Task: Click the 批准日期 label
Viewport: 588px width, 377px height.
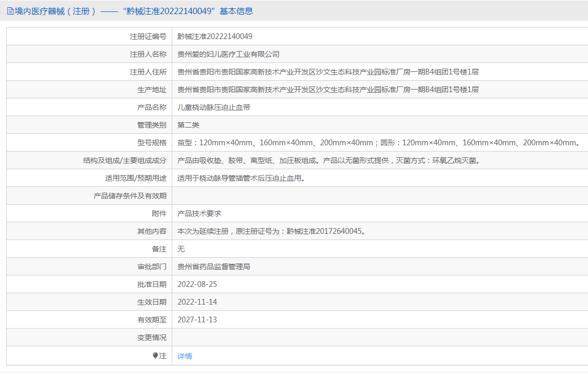Action: [152, 284]
